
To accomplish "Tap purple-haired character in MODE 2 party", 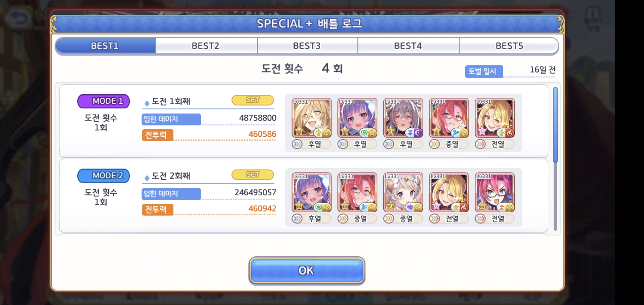I will coord(311,192).
